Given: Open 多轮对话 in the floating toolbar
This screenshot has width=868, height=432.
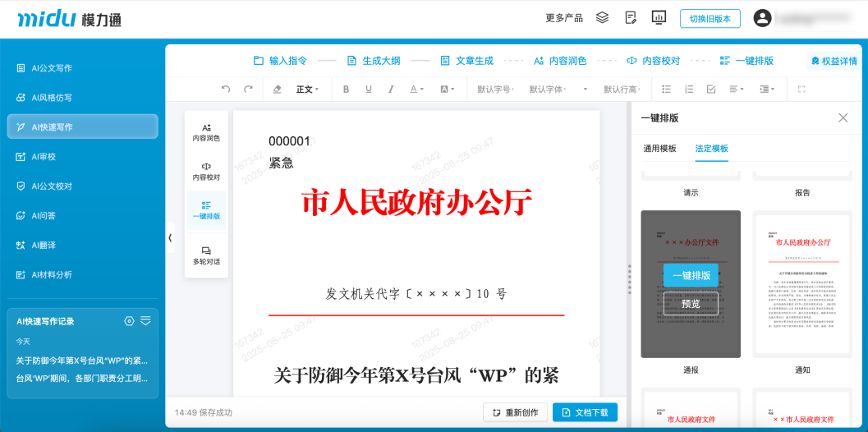Looking at the screenshot, I should coord(206,255).
